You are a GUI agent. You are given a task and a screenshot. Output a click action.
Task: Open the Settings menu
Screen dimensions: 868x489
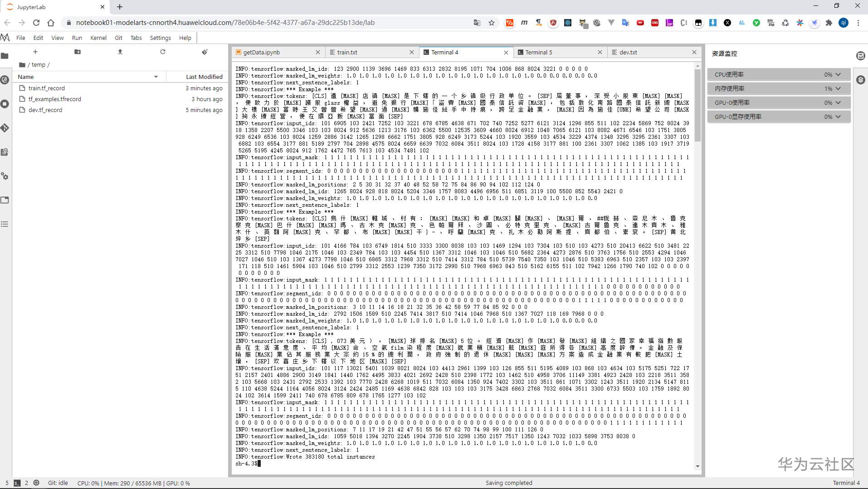tap(161, 38)
